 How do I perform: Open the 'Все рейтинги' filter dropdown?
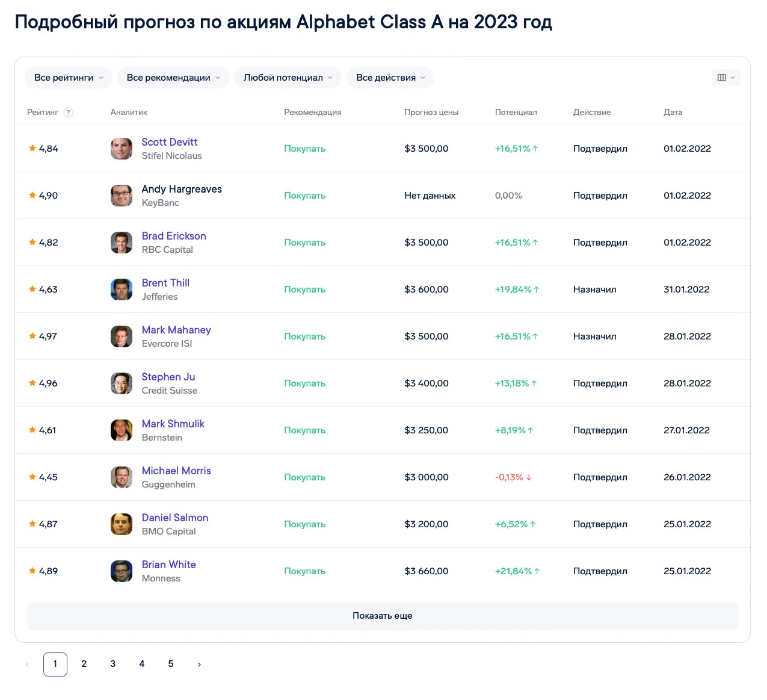coord(69,78)
